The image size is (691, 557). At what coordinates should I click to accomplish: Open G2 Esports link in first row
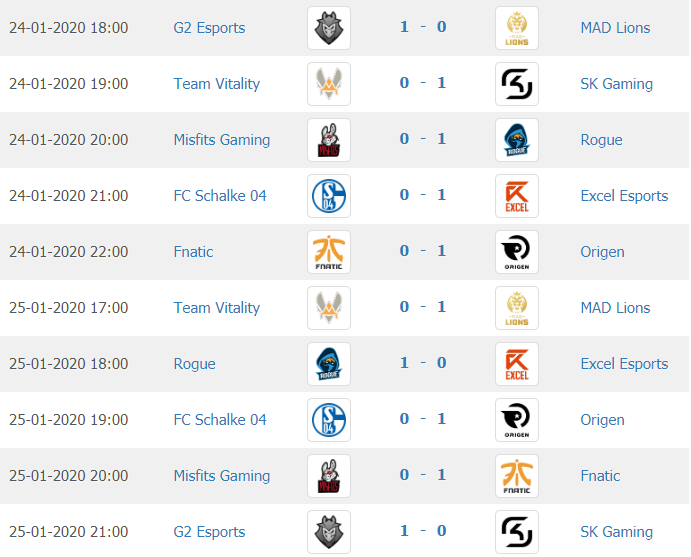pyautogui.click(x=209, y=28)
